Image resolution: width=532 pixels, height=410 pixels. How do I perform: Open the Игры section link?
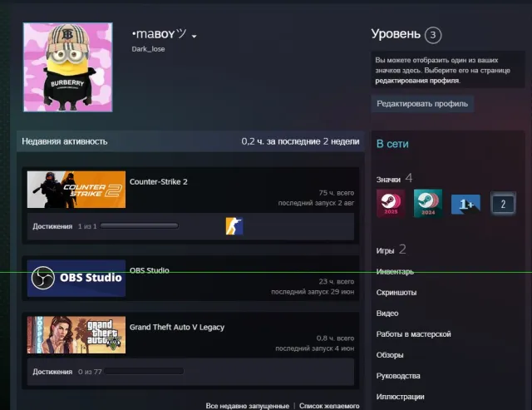pyautogui.click(x=385, y=251)
